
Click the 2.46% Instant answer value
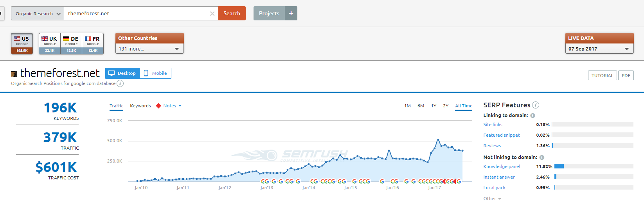point(543,177)
